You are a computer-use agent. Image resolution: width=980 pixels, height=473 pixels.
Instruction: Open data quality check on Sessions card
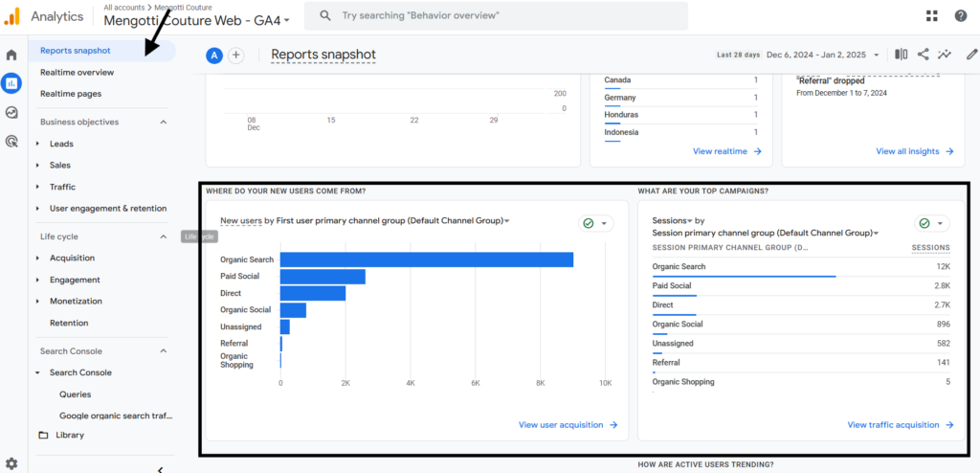pyautogui.click(x=932, y=223)
